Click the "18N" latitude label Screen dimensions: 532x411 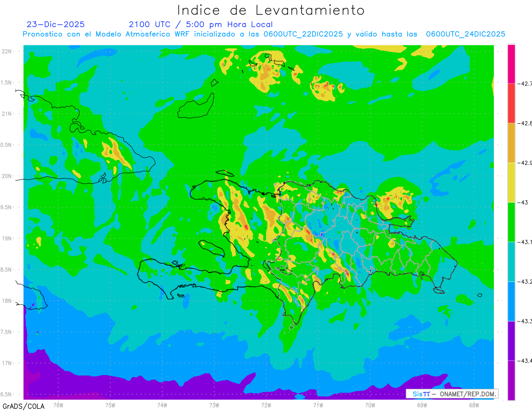[8, 301]
